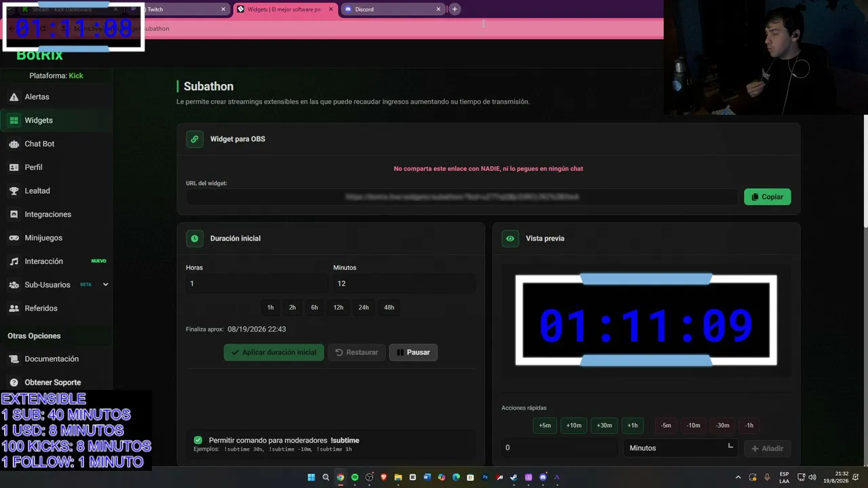This screenshot has width=868, height=488.
Task: Copy the widget URL with Copiar
Action: coord(767,197)
